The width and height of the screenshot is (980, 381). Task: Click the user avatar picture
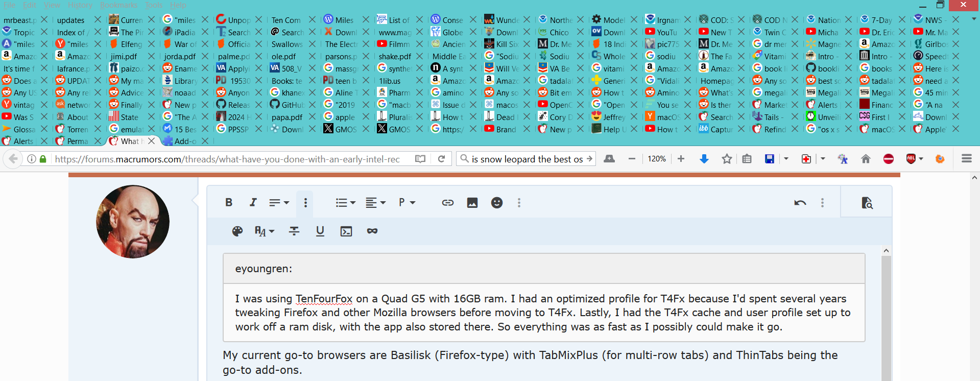click(133, 222)
